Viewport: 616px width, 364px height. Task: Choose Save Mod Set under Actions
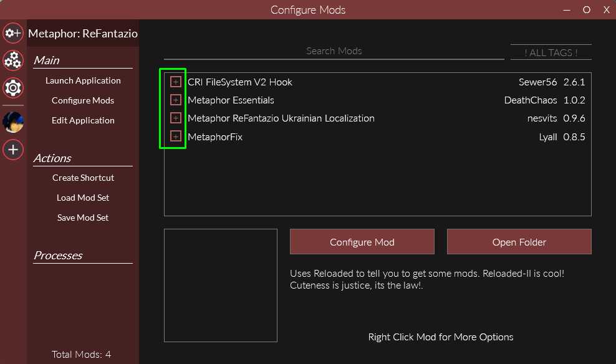(83, 218)
